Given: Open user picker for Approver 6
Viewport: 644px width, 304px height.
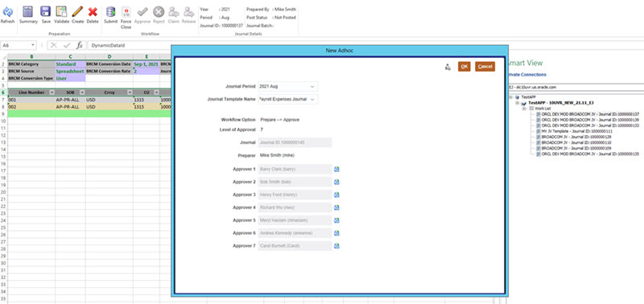Looking at the screenshot, I should [x=336, y=233].
